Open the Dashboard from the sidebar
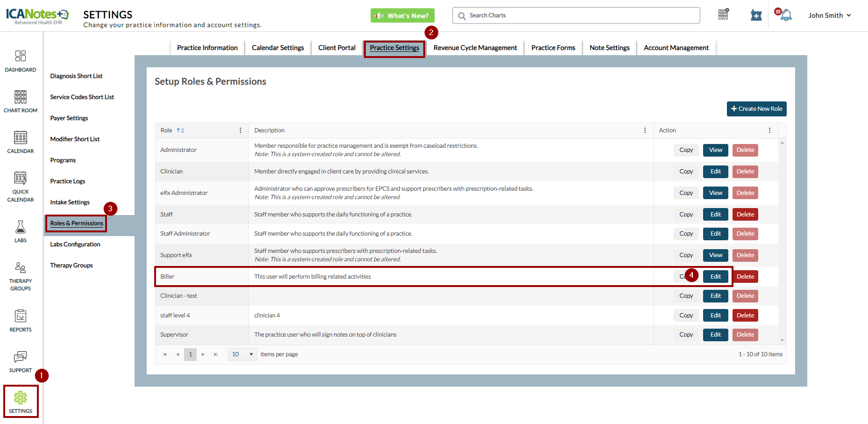The image size is (868, 424). click(x=20, y=57)
